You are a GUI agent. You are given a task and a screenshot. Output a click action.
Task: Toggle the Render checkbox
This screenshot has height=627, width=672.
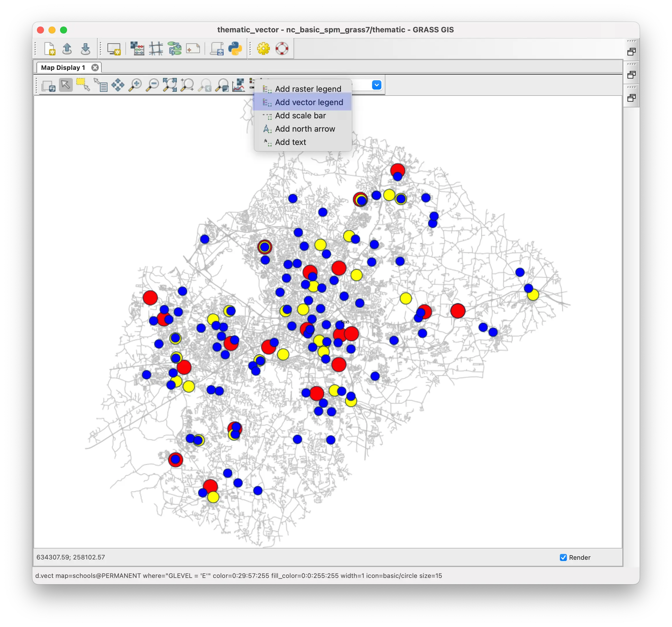tap(563, 557)
